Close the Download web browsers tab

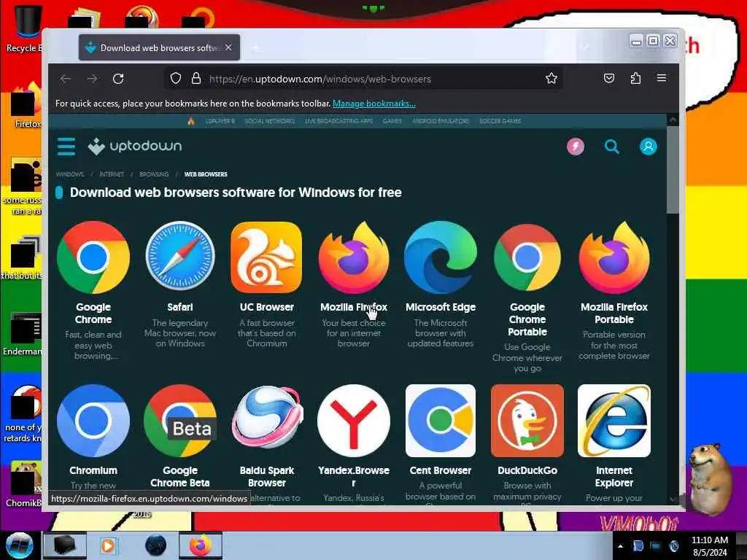(228, 47)
